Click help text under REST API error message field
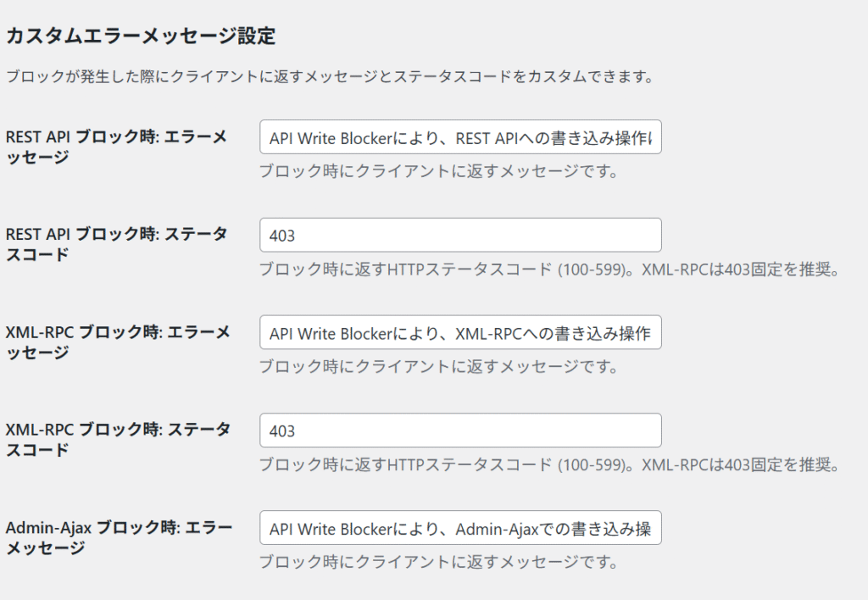Image resolution: width=868 pixels, height=600 pixels. click(x=437, y=171)
